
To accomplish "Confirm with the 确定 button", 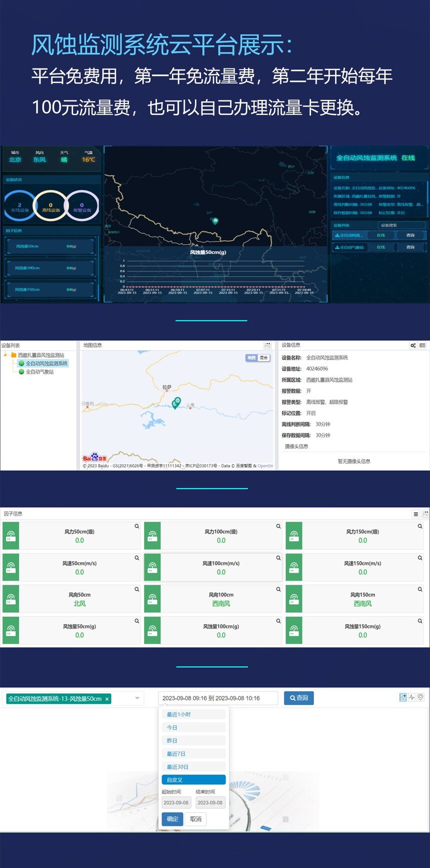I will pos(172,819).
